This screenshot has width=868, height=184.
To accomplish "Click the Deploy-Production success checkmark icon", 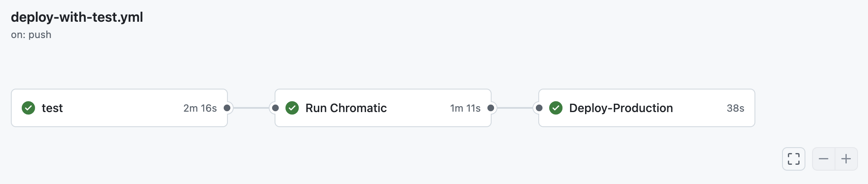I will click(x=556, y=108).
